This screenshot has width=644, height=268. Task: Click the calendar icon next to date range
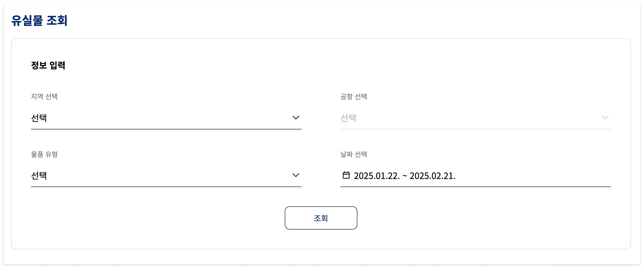(347, 176)
